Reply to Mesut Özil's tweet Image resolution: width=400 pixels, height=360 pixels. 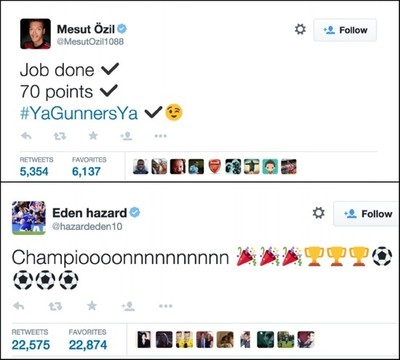[26, 136]
